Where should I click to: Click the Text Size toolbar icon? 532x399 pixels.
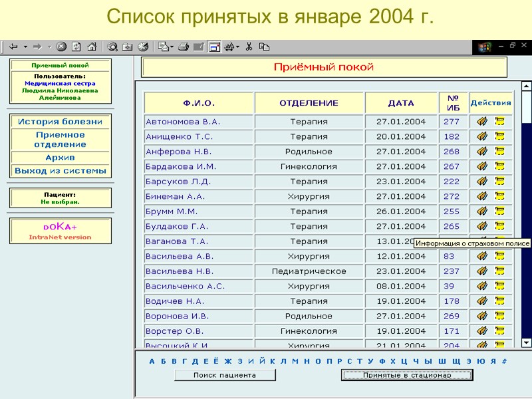(x=229, y=47)
